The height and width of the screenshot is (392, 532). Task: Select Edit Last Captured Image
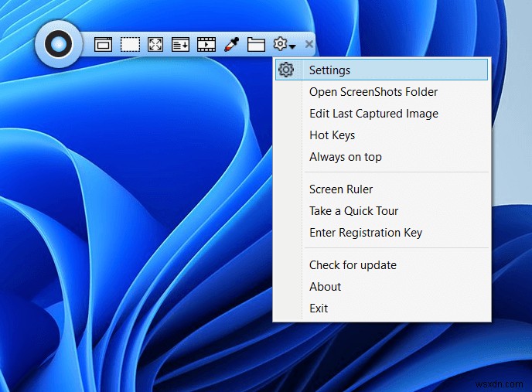382,114
